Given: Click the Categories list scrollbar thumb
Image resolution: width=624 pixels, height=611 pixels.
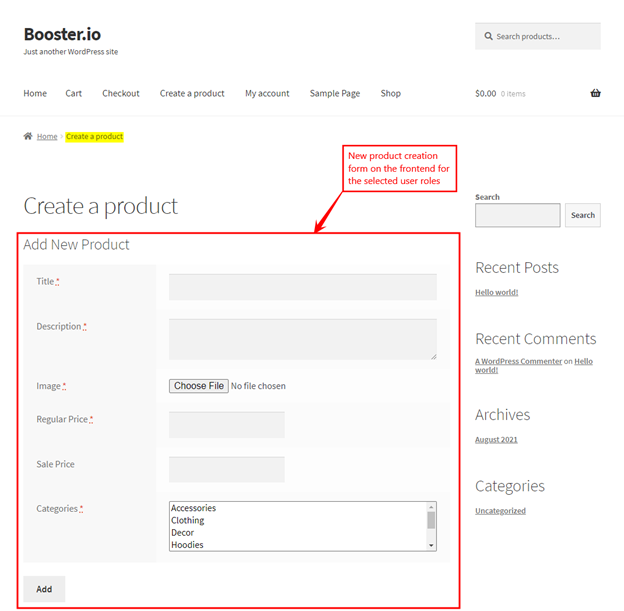Looking at the screenshot, I should pyautogui.click(x=431, y=520).
